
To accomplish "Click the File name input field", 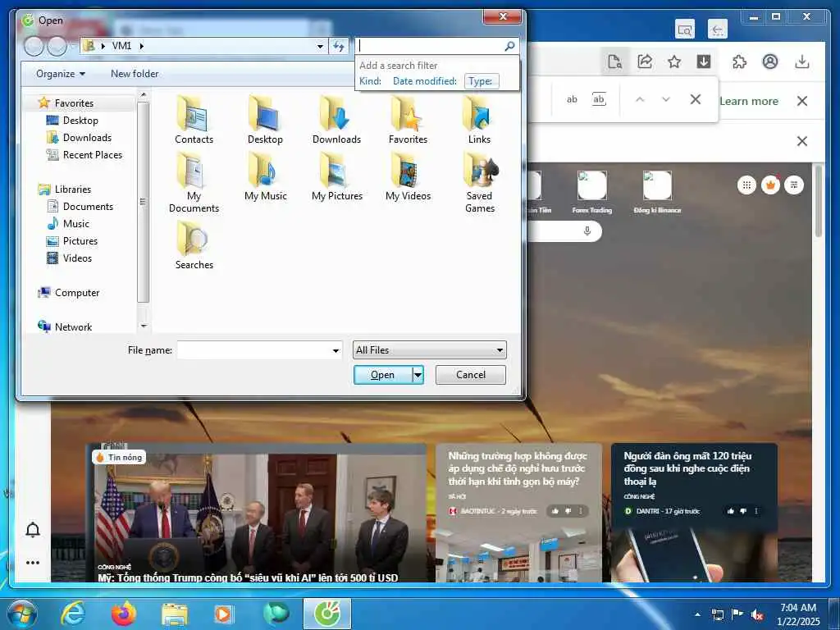I will [254, 350].
